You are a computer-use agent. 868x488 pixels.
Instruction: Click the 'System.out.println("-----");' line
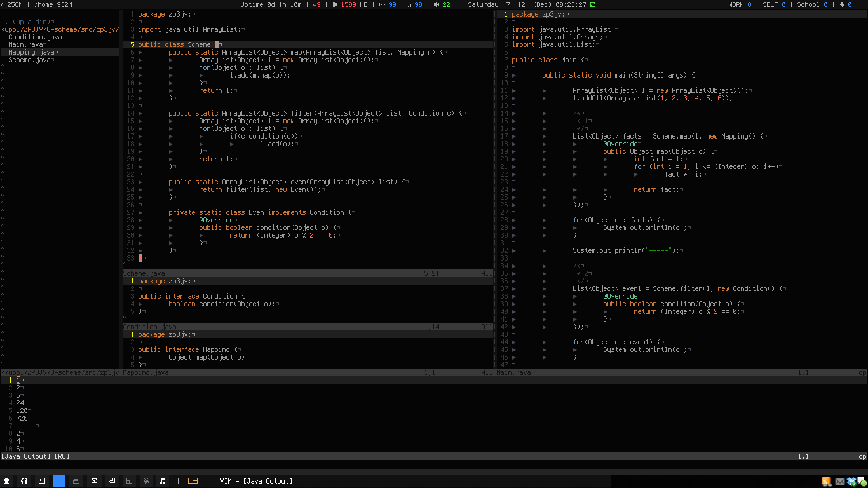[627, 250]
